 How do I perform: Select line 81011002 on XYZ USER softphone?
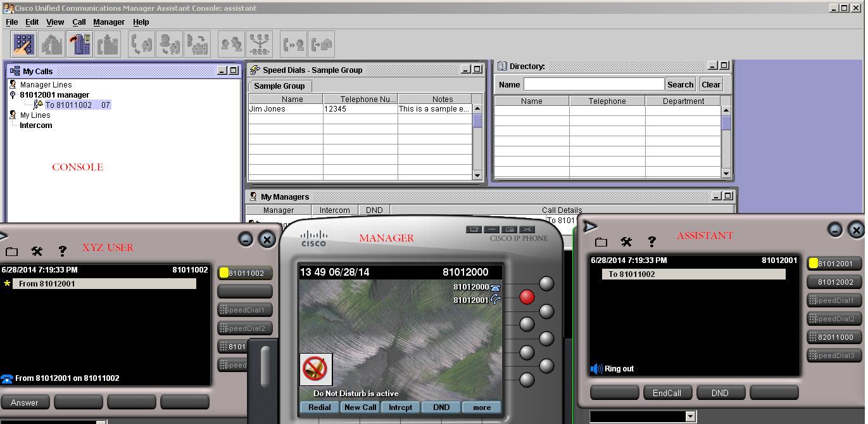[245, 273]
